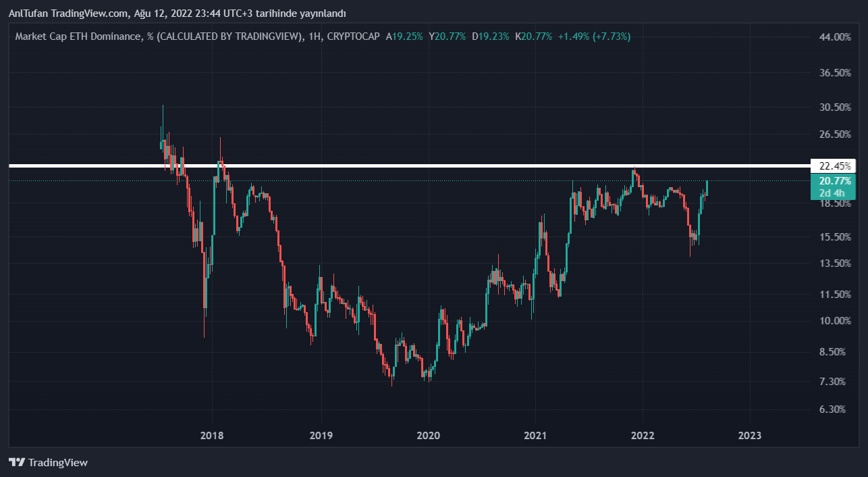Image resolution: width=868 pixels, height=477 pixels.
Task: Click the current price label 20.77%
Action: coord(834,181)
